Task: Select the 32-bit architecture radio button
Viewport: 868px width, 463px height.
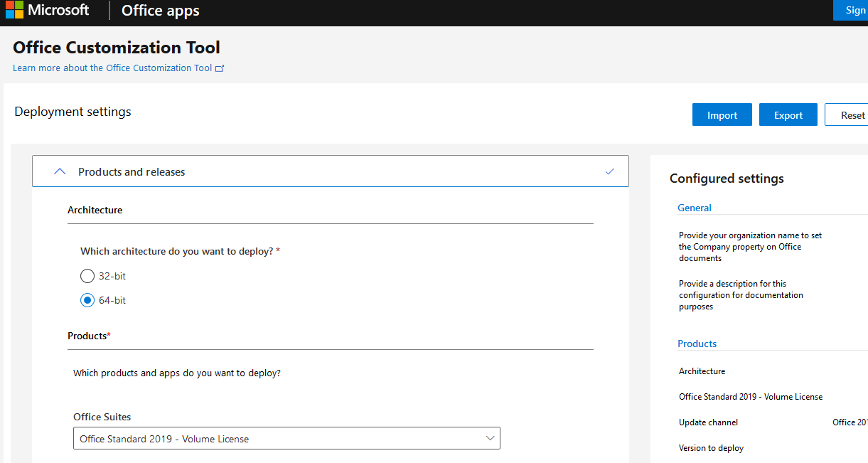Action: (x=87, y=276)
